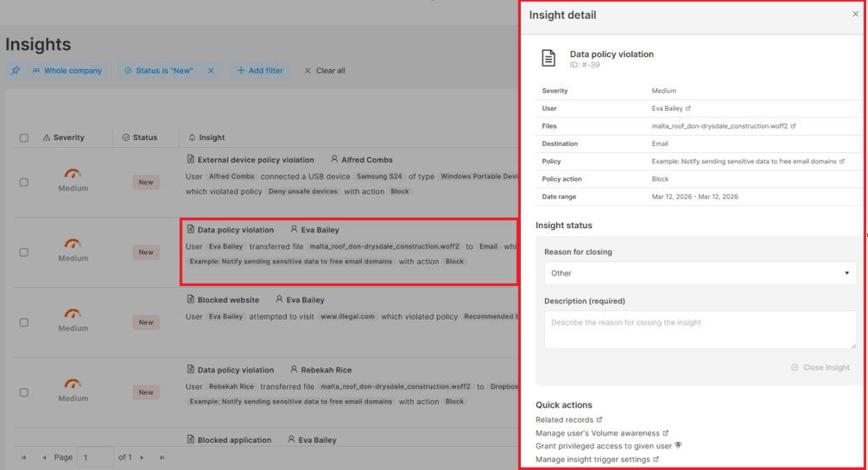Sort by the Status column header

point(140,137)
